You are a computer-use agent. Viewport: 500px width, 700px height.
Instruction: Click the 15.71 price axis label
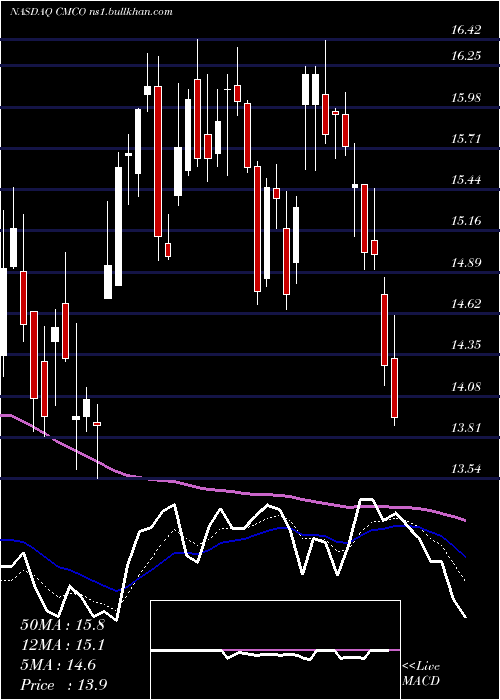[x=466, y=139]
